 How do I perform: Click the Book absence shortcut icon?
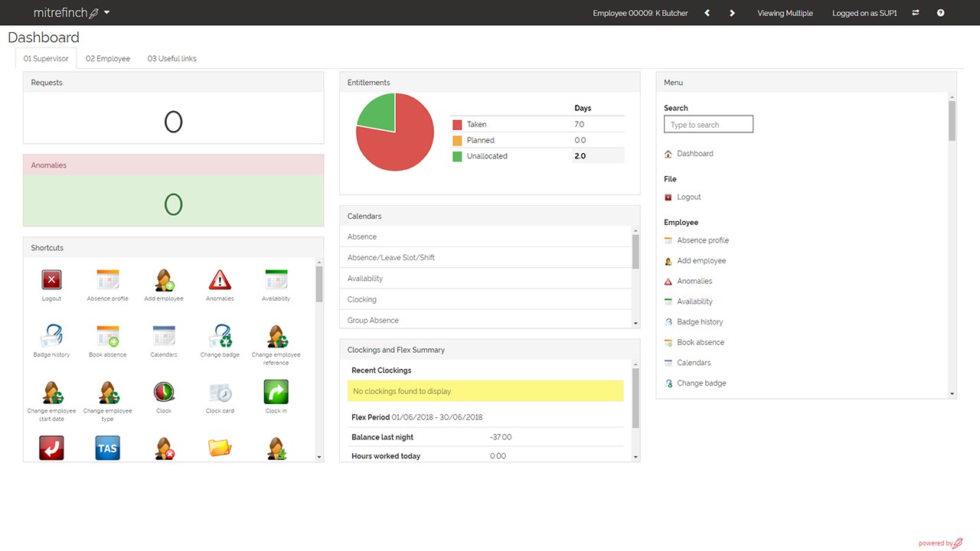[108, 336]
